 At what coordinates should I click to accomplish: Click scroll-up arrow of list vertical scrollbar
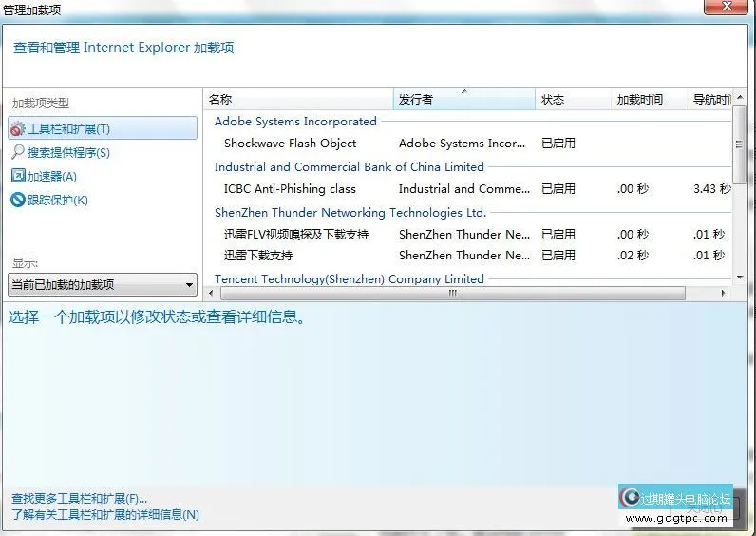pyautogui.click(x=740, y=97)
